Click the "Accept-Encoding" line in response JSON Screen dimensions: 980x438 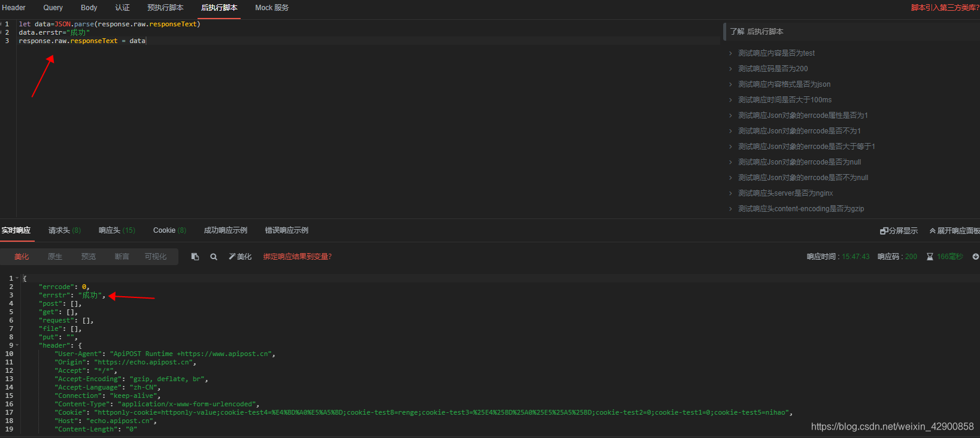[131, 379]
